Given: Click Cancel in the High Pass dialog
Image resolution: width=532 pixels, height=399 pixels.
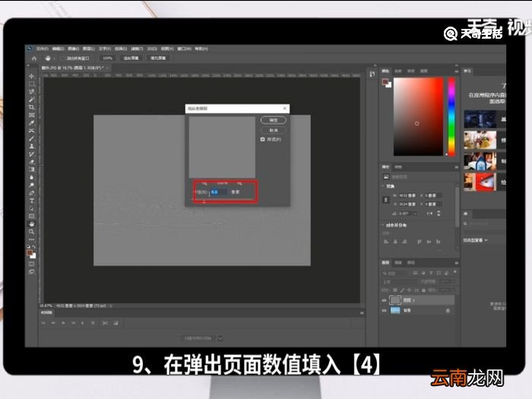Looking at the screenshot, I should (x=274, y=130).
